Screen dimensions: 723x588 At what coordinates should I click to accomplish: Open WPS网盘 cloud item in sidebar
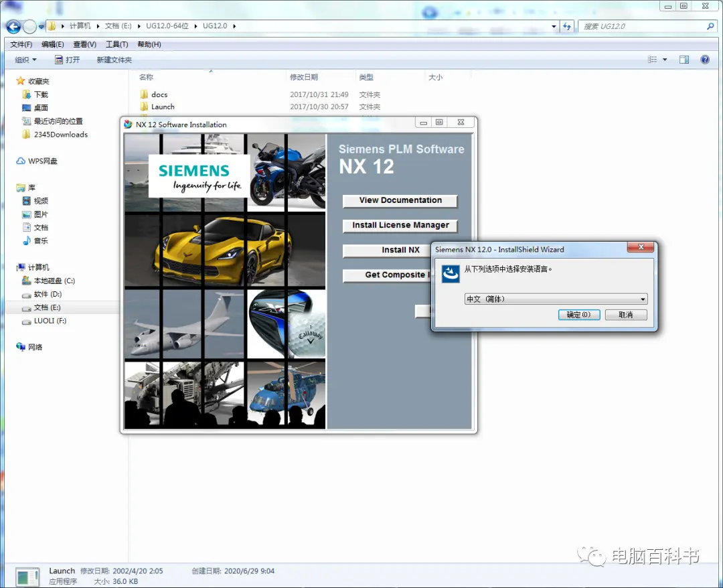coord(37,161)
